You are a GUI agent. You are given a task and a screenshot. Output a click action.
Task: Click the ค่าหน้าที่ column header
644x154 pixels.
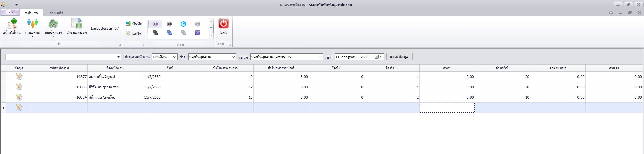[x=502, y=68]
